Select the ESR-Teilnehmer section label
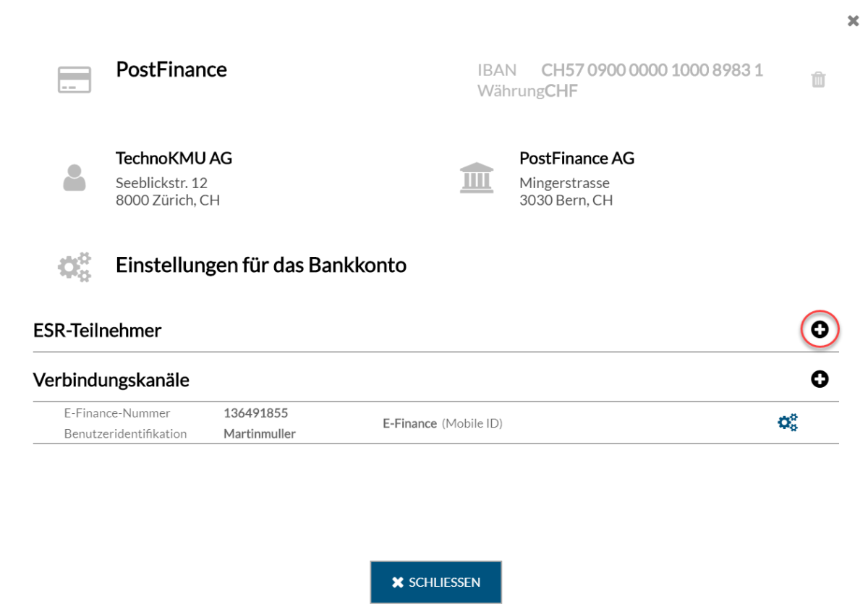Screen dimensions: 868x615 click(x=96, y=330)
